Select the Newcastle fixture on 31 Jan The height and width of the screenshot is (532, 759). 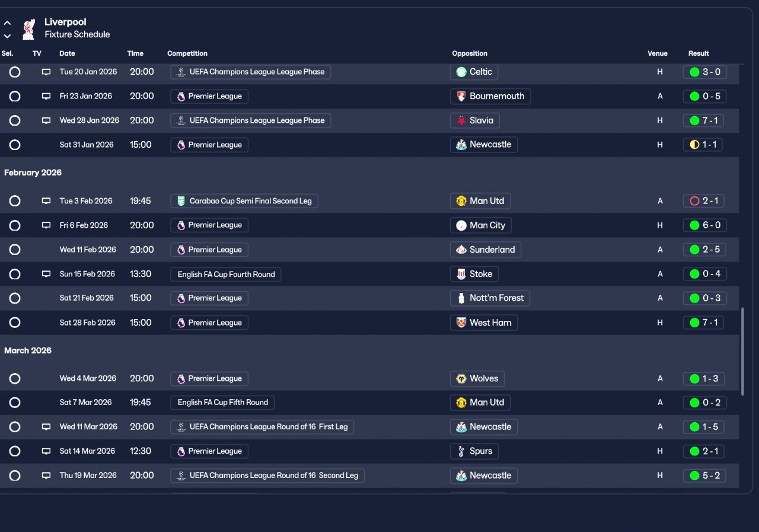[x=15, y=145]
